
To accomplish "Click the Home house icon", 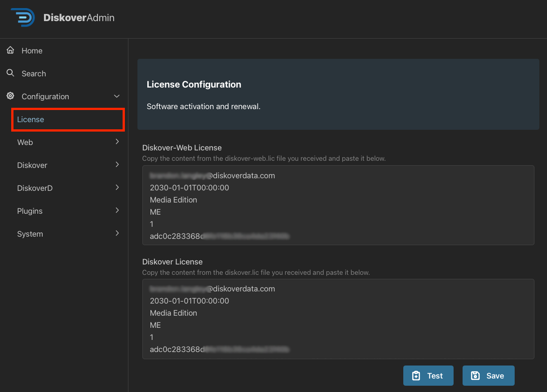I will (10, 50).
